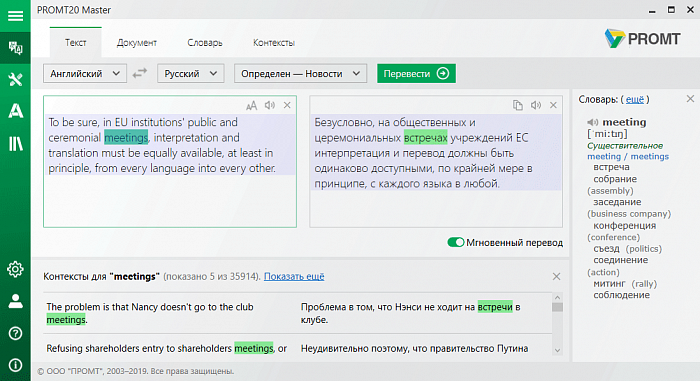Open the tools wrench icon in sidebar
The image size is (700, 381).
[15, 80]
